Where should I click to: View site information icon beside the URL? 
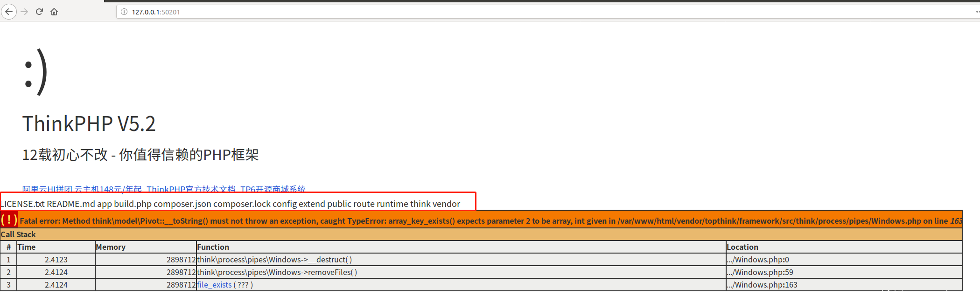click(x=124, y=12)
